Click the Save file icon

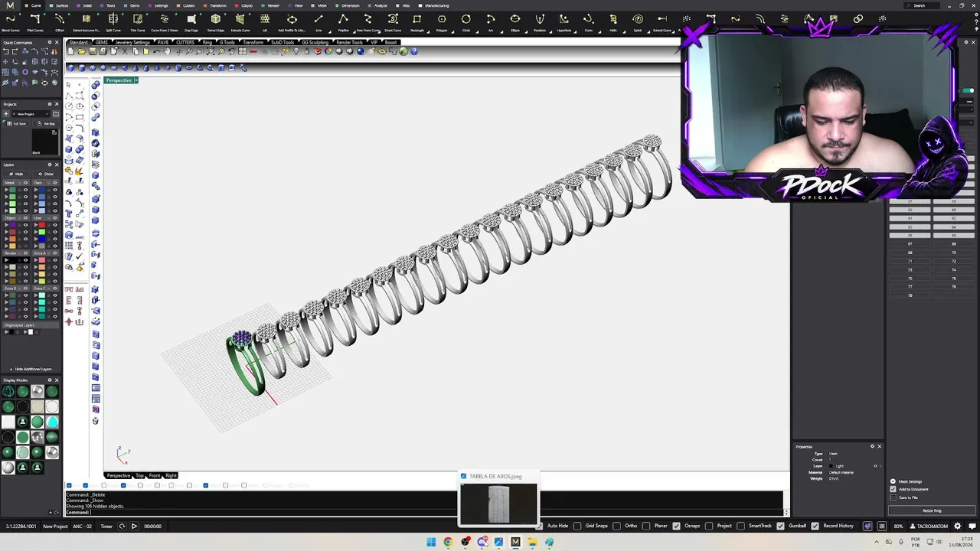[x=92, y=51]
